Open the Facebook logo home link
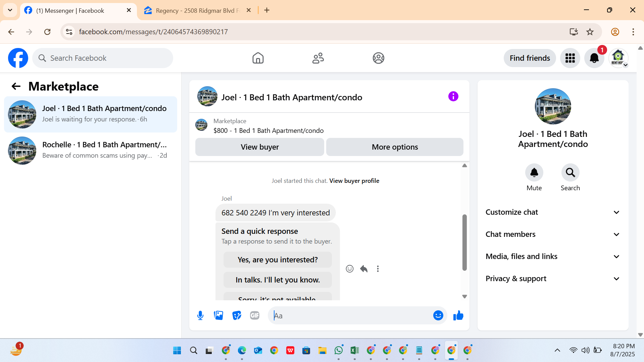 pyautogui.click(x=18, y=58)
